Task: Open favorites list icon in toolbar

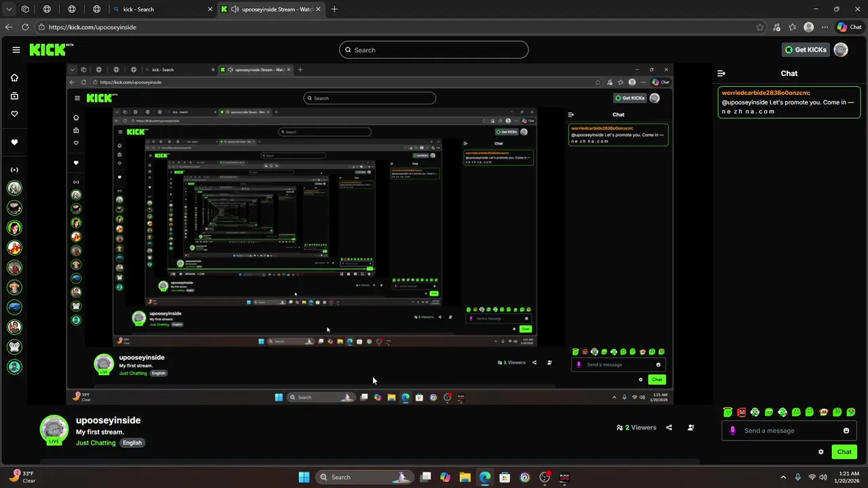Action: [x=792, y=27]
